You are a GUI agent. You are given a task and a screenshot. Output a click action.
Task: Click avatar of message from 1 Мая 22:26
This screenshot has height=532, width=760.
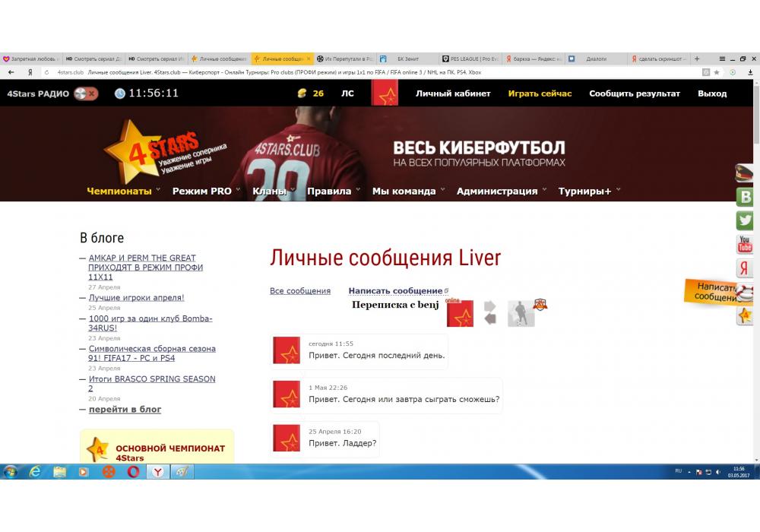coord(287,394)
